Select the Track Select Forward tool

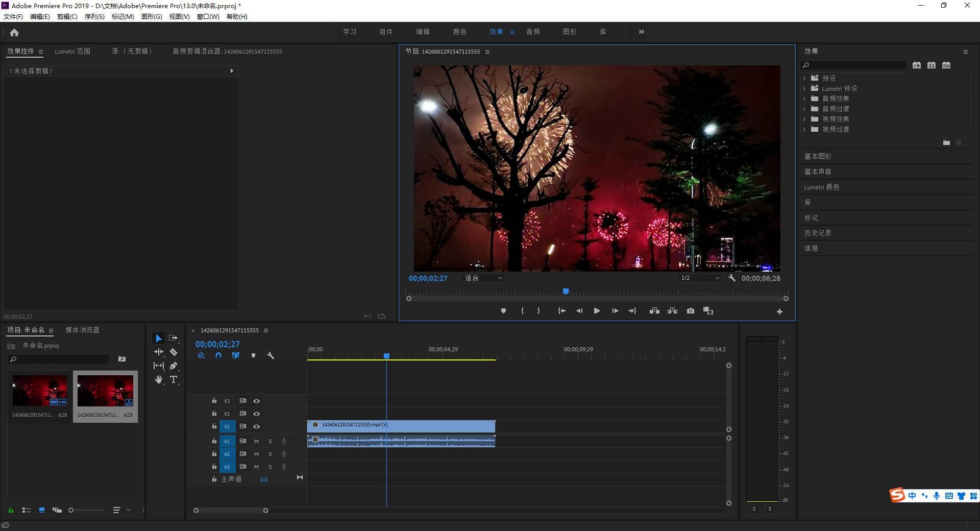(174, 338)
